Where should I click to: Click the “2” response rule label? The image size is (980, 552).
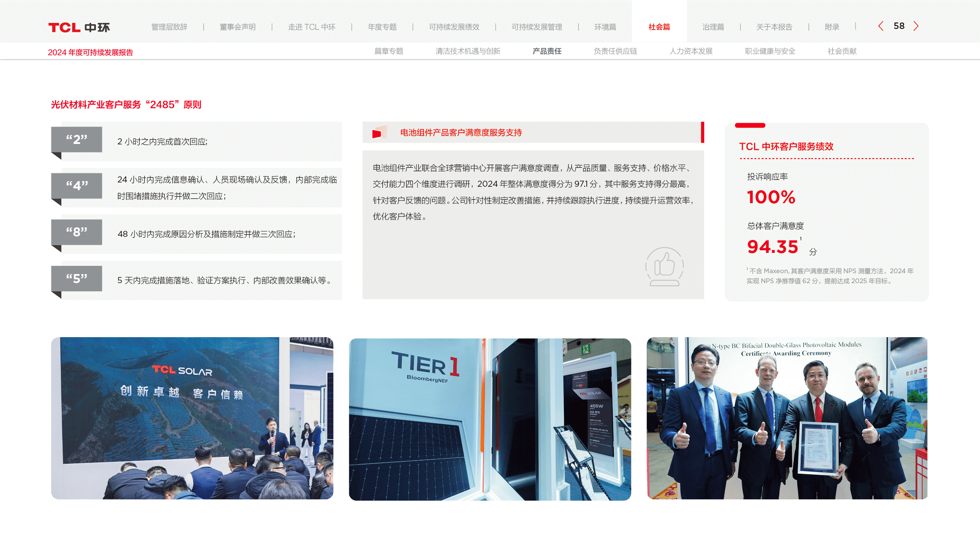coord(77,140)
